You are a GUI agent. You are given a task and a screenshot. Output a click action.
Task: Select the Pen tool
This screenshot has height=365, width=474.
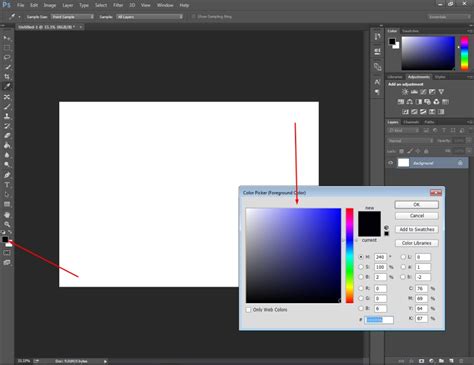pos(7,175)
